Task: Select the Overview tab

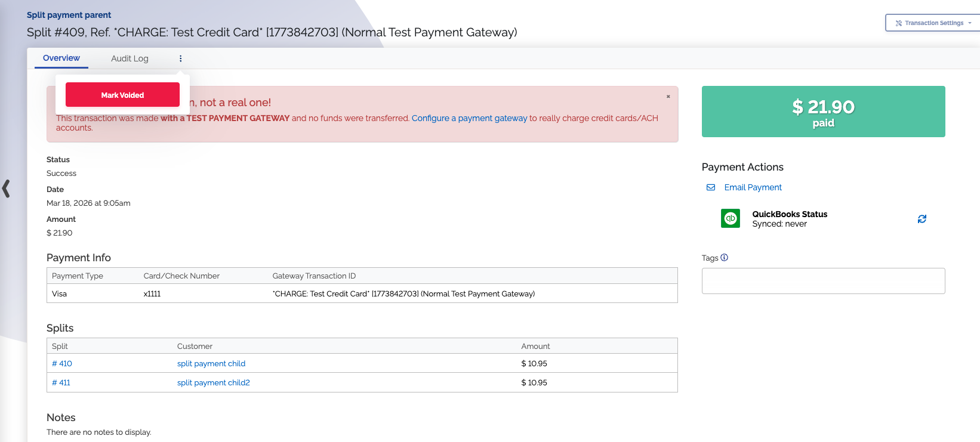Action: tap(61, 58)
